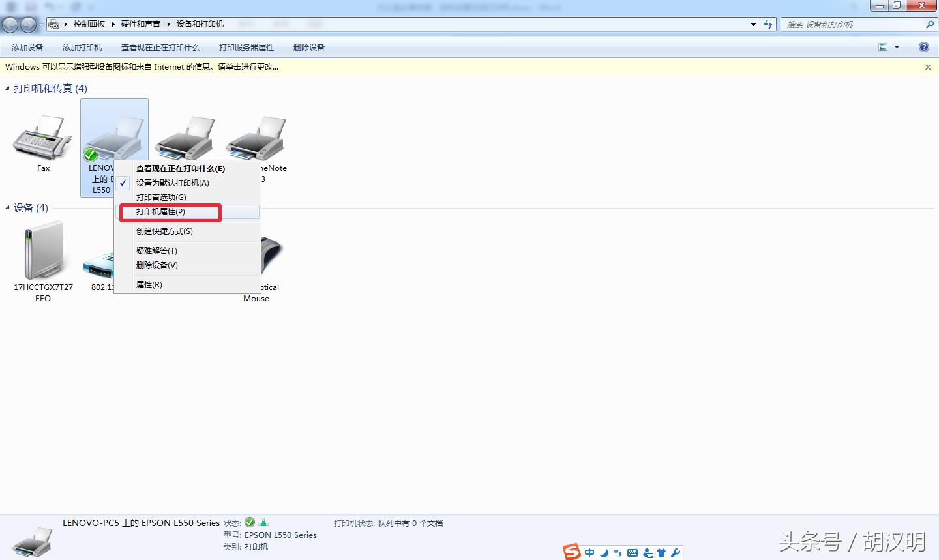939x560 pixels.
Task: Change view with the view icon button
Action: [x=883, y=47]
